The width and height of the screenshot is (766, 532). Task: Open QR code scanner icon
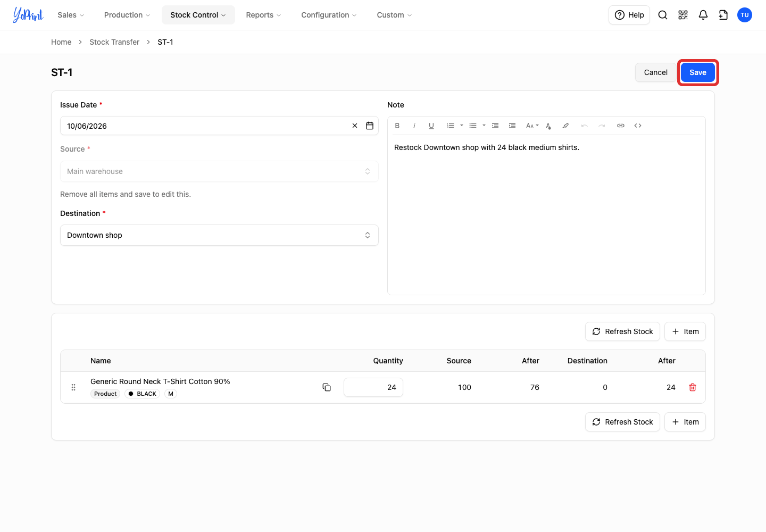[x=683, y=15]
